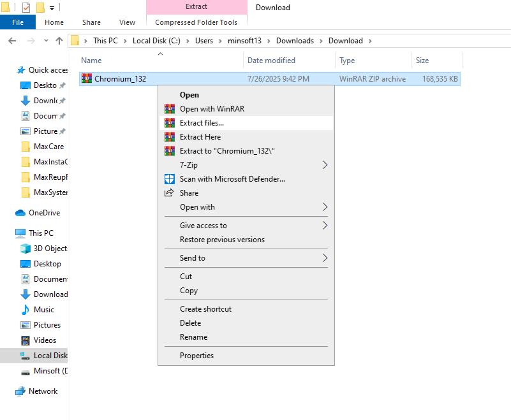511x420 pixels.
Task: Choose Create shortcut in context menu
Action: click(246, 309)
